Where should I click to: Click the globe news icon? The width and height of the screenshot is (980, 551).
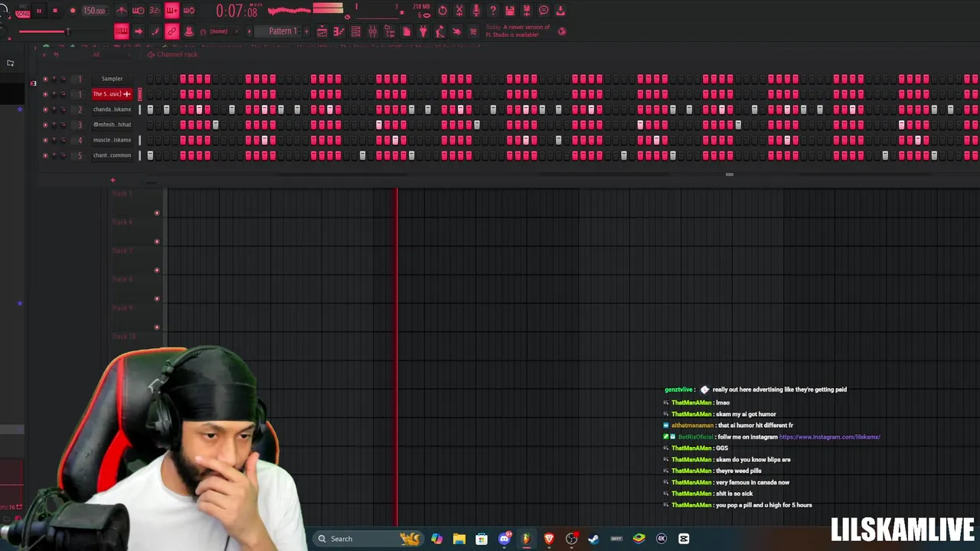(x=562, y=31)
